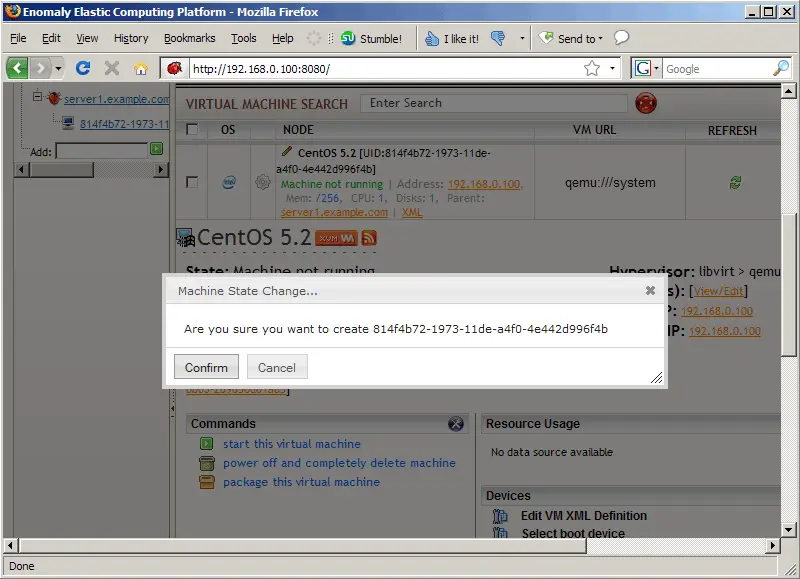This screenshot has width=800, height=579.
Task: Select VM 814f4b72-1973-11 in the tree
Action: pyautogui.click(x=124, y=123)
